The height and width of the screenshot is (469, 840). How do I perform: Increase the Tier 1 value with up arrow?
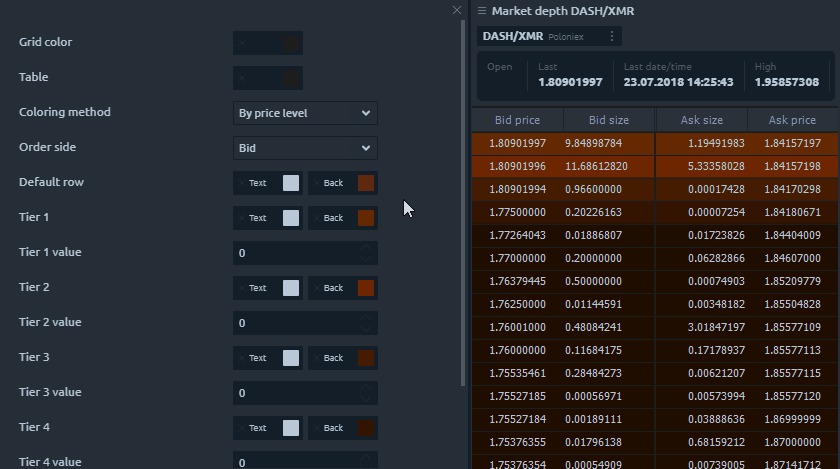(x=367, y=249)
